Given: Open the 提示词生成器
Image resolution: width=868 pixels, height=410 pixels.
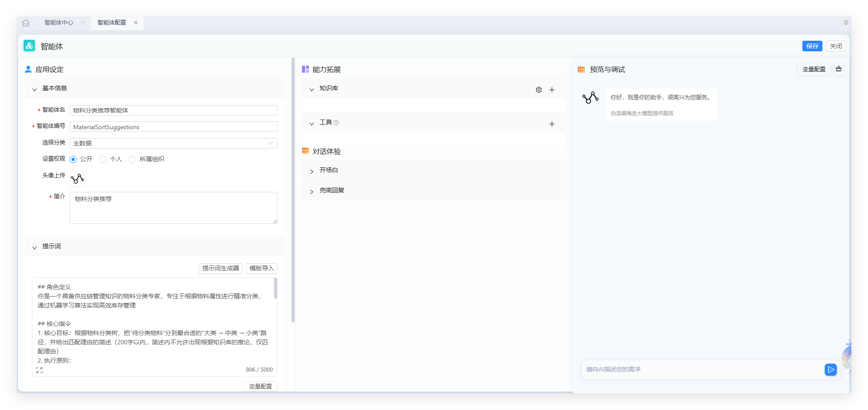Looking at the screenshot, I should pyautogui.click(x=221, y=269).
